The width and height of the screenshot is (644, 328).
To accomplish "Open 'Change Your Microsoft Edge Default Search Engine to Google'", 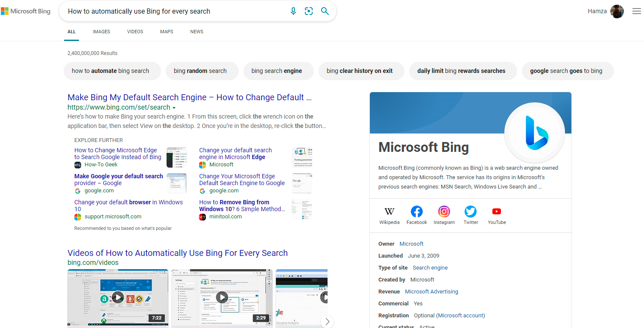I will (x=242, y=180).
